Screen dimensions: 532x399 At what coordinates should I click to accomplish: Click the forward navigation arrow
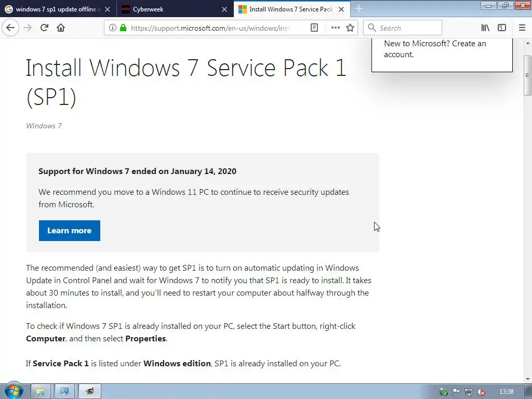pos(28,28)
